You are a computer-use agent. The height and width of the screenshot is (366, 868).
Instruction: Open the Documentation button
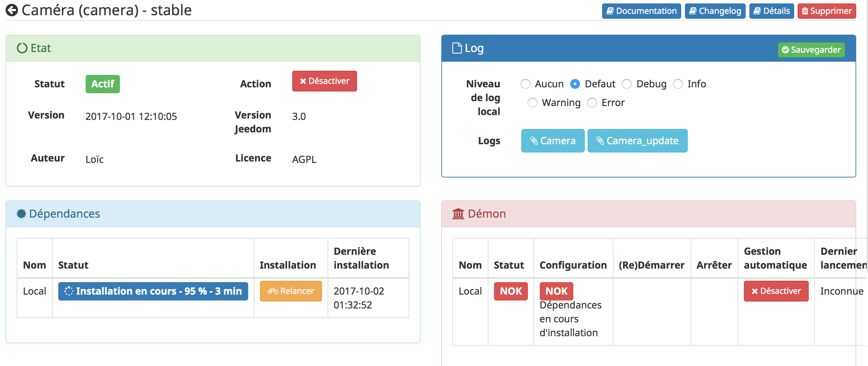pyautogui.click(x=641, y=11)
